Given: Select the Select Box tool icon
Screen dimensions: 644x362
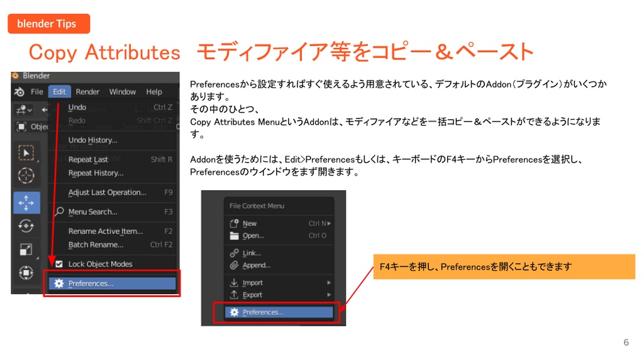Looking at the screenshot, I should [x=26, y=153].
